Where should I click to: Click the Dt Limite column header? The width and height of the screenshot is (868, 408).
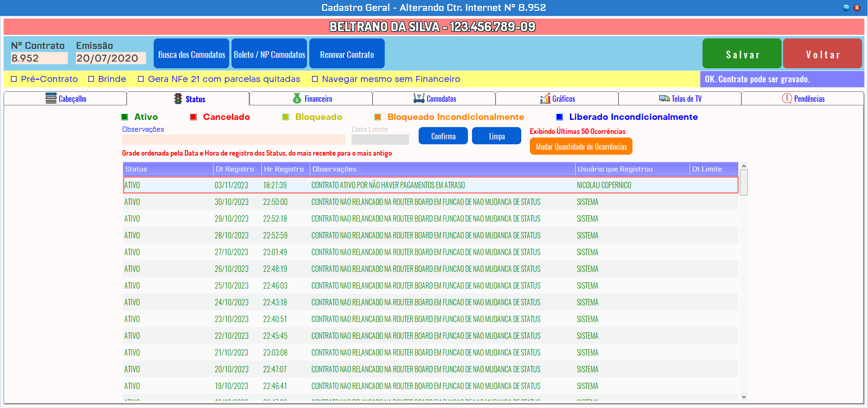pos(714,169)
